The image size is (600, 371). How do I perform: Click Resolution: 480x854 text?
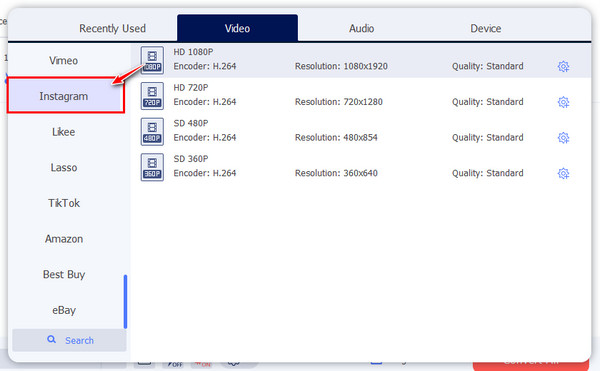pos(336,137)
